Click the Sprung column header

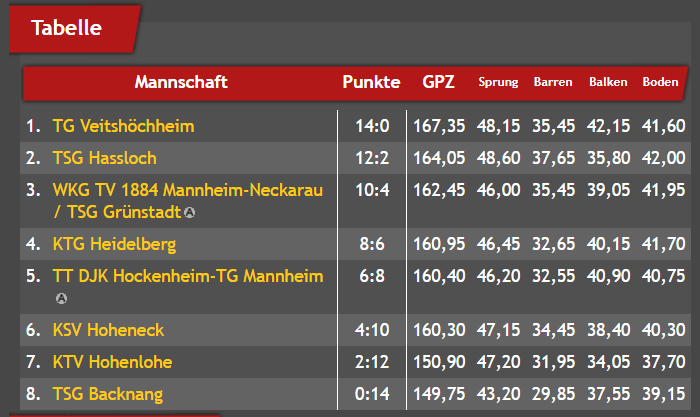498,82
